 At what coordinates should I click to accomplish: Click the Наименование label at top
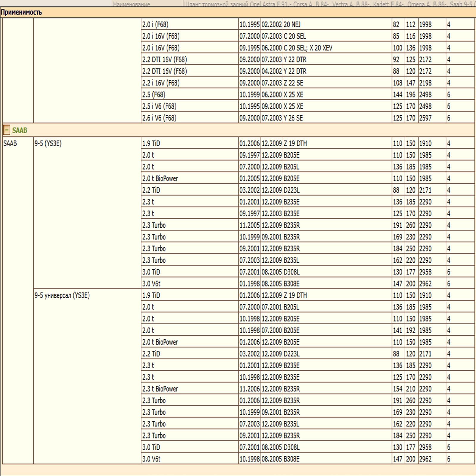pos(131,4)
